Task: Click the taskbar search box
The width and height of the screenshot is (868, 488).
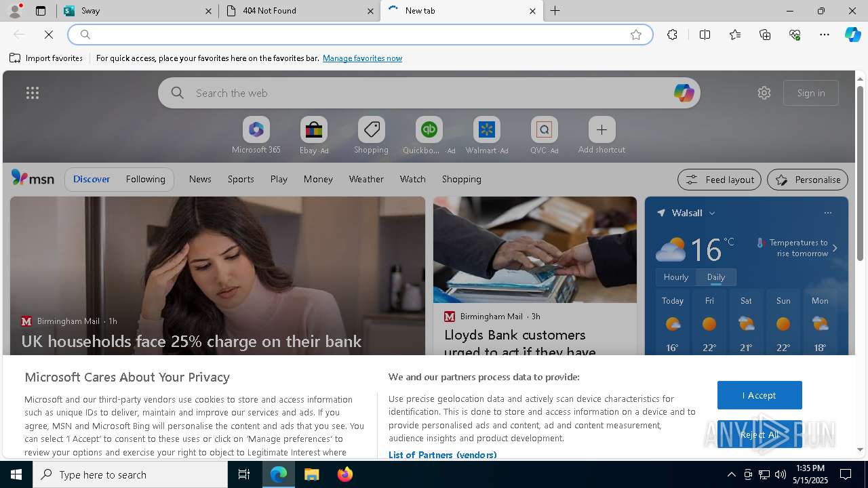Action: (130, 474)
